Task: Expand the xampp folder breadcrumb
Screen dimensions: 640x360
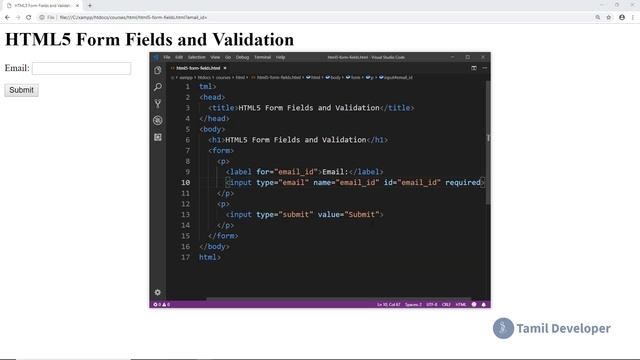Action: (186, 77)
